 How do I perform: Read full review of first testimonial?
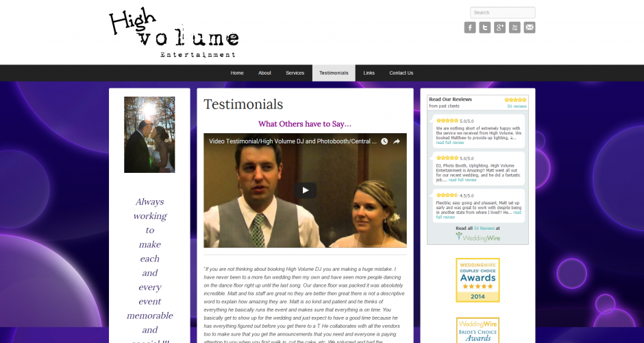pyautogui.click(x=450, y=143)
